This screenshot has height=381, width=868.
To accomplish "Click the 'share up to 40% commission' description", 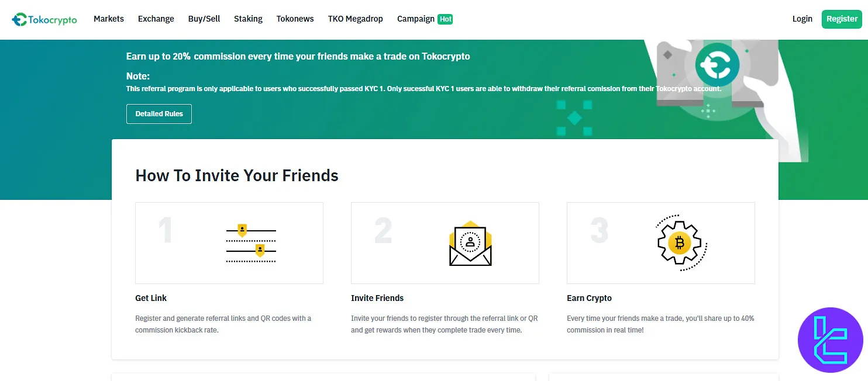I will click(660, 324).
